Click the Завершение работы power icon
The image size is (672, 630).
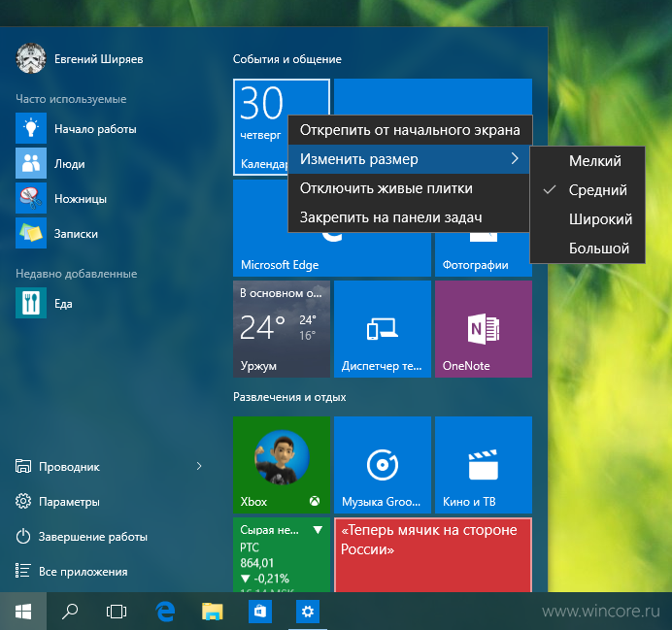[23, 536]
